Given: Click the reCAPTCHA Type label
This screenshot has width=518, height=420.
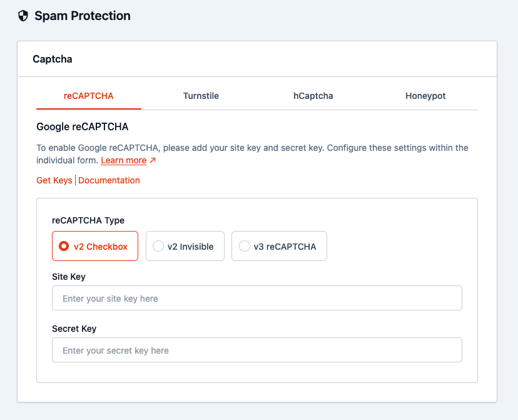Looking at the screenshot, I should [88, 220].
